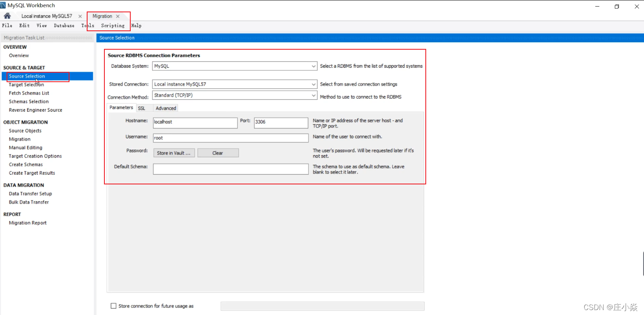Switch to Local instance MySQL57 tab
Screen dimensions: 644x315
[46, 16]
